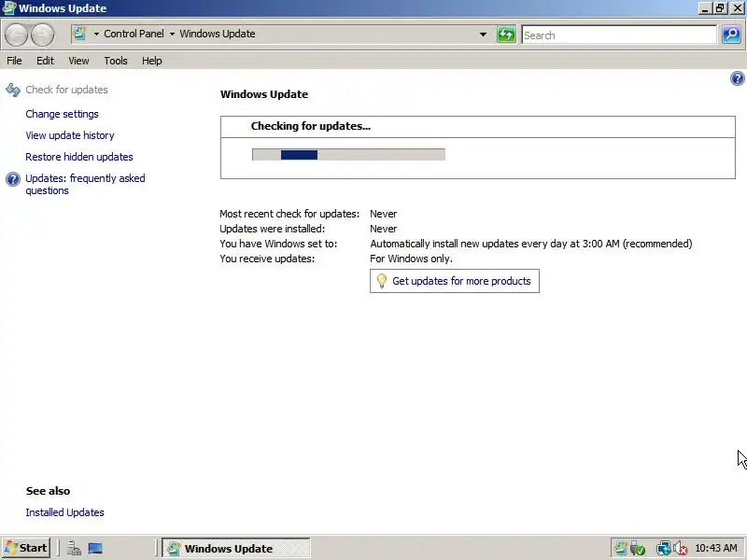Click the light bulb icon
This screenshot has height=560, width=747.
click(x=382, y=281)
